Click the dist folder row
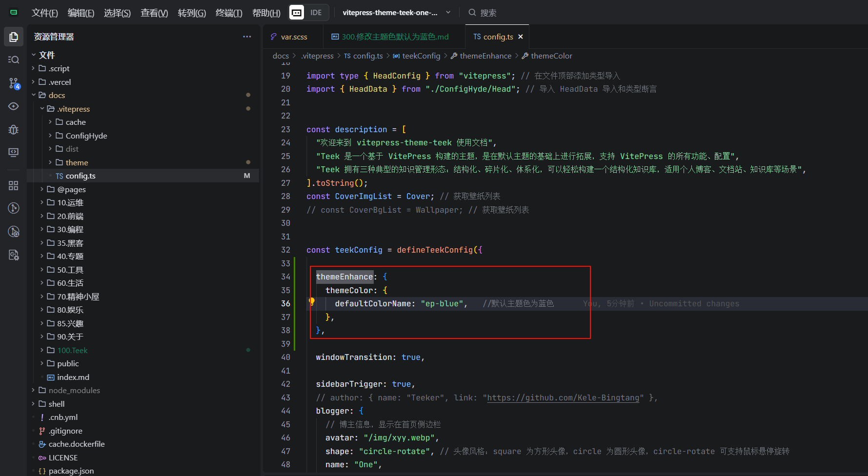The height and width of the screenshot is (476, 868). [143, 149]
